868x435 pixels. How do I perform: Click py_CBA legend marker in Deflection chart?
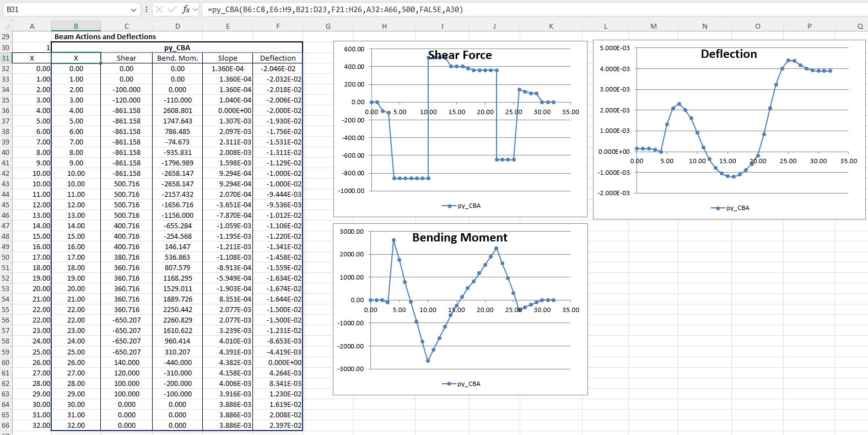(718, 208)
